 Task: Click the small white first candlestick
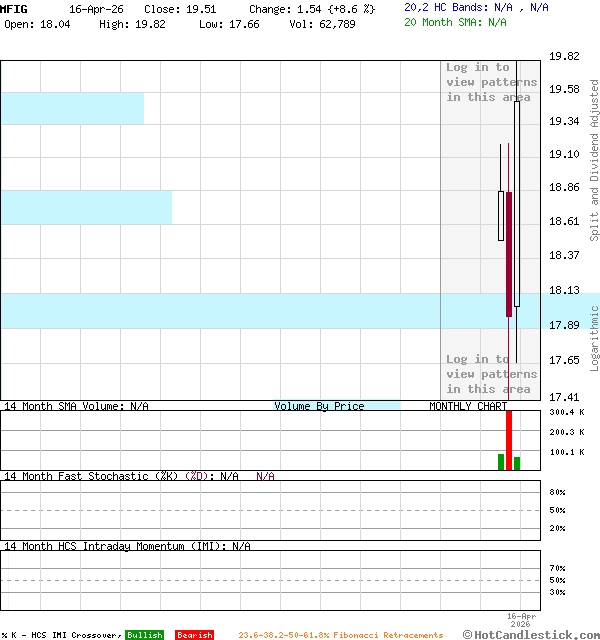tap(501, 215)
